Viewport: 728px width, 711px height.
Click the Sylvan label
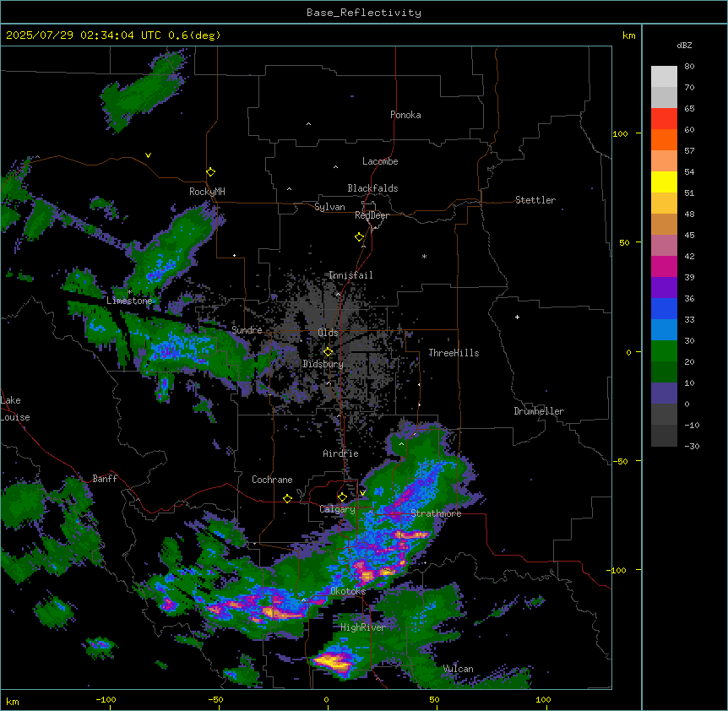(329, 207)
